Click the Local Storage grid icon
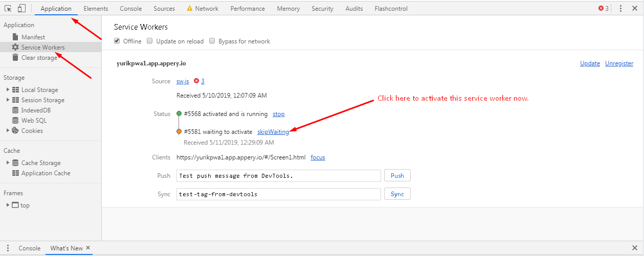This screenshot has width=644, height=256. click(15, 90)
